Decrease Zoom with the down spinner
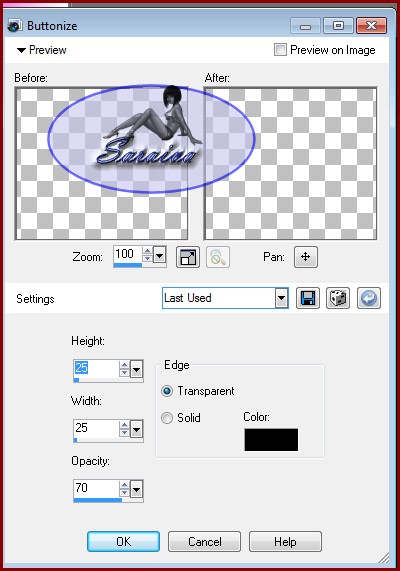This screenshot has width=400, height=571. 147,258
